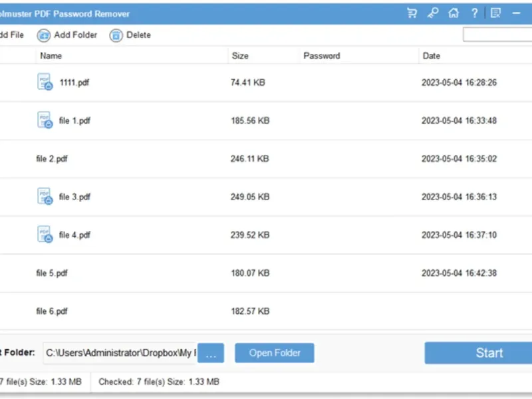Screen dimensions: 532x399
Task: Open the feedback note icon
Action: [x=495, y=13]
